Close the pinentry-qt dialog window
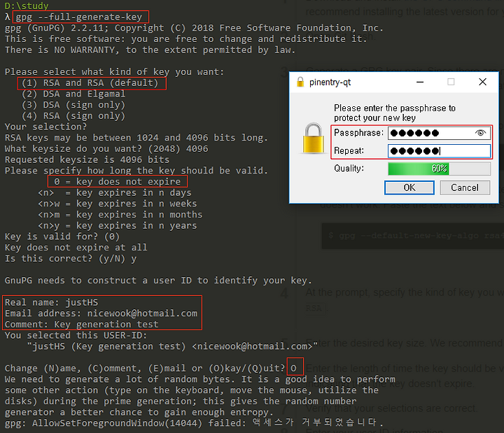The image size is (504, 433). 482,82
